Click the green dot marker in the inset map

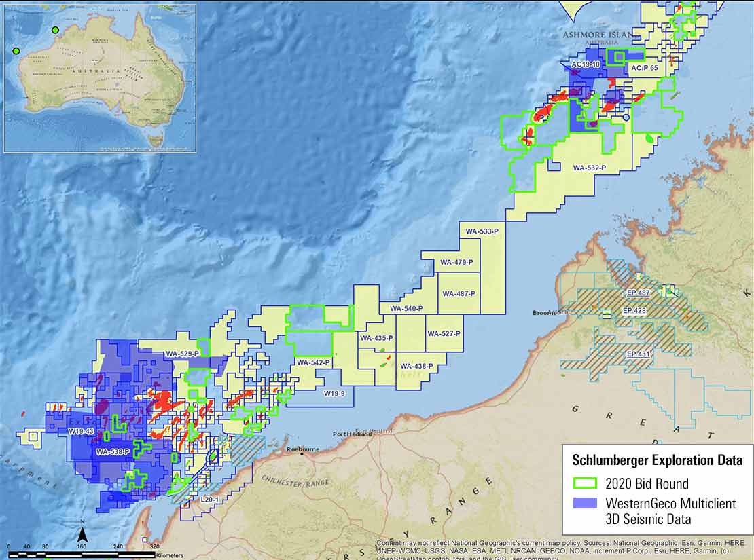pyautogui.click(x=54, y=29)
